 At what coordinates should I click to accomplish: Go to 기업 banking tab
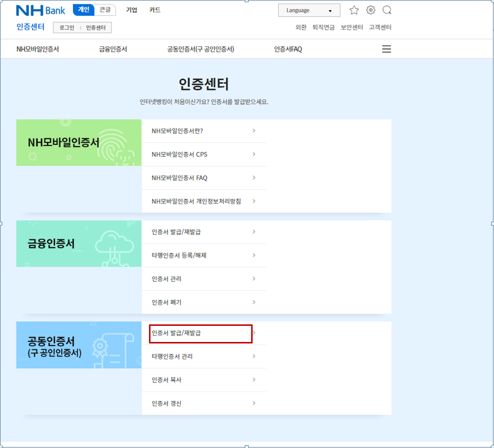coord(132,10)
